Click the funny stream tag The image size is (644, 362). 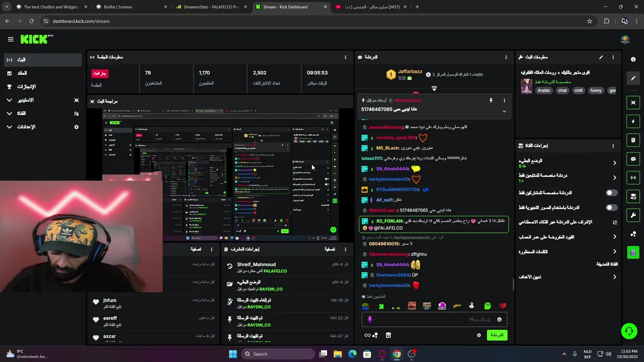click(596, 91)
